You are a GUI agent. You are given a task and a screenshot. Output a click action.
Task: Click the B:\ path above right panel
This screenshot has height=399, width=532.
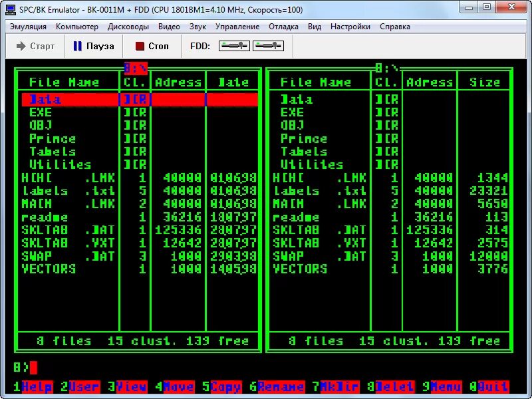387,68
